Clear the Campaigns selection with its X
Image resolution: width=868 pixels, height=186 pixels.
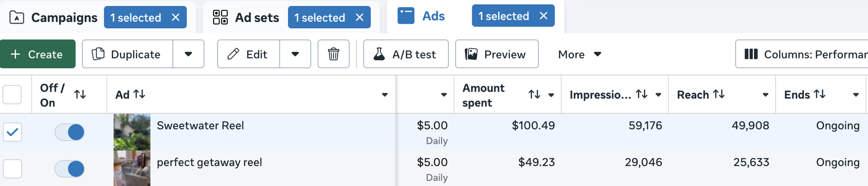pos(175,17)
